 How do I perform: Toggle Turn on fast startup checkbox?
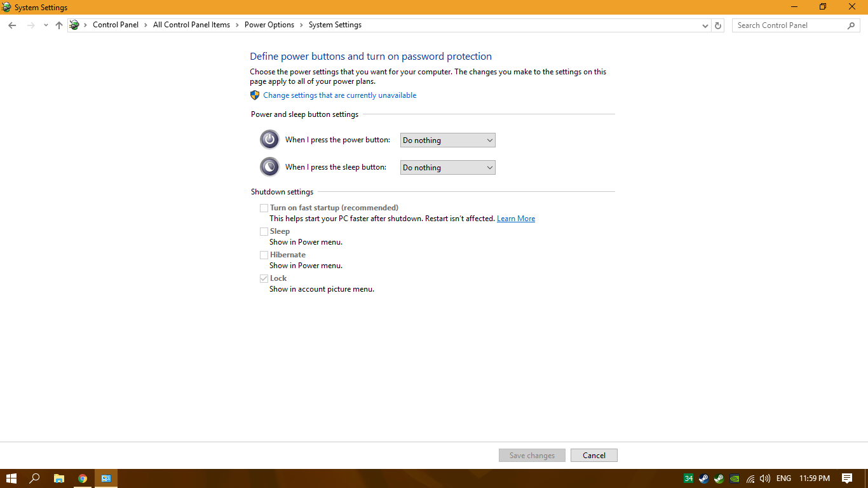[264, 208]
